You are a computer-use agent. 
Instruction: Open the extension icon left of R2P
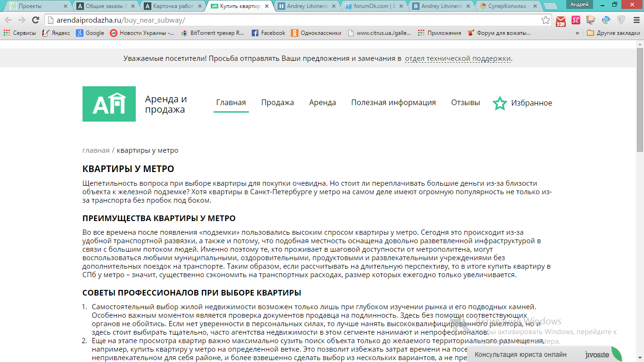click(591, 20)
